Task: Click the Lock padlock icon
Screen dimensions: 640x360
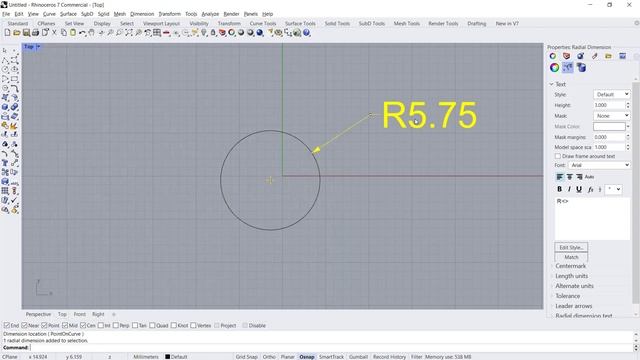Action: 213,33
